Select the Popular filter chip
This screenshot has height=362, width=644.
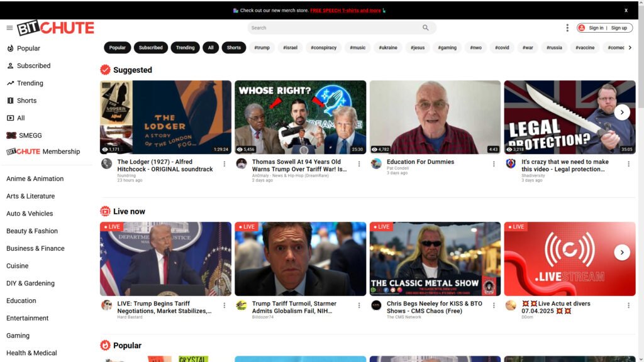point(118,48)
